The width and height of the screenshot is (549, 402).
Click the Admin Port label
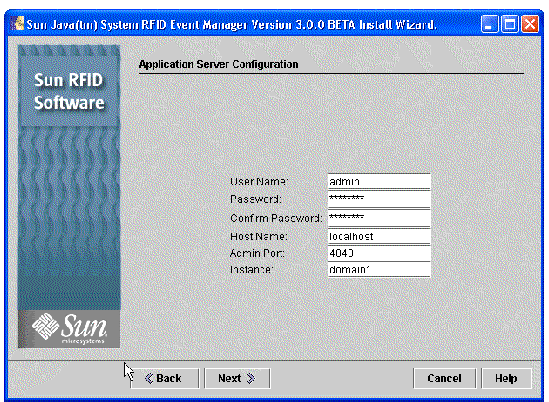[257, 253]
